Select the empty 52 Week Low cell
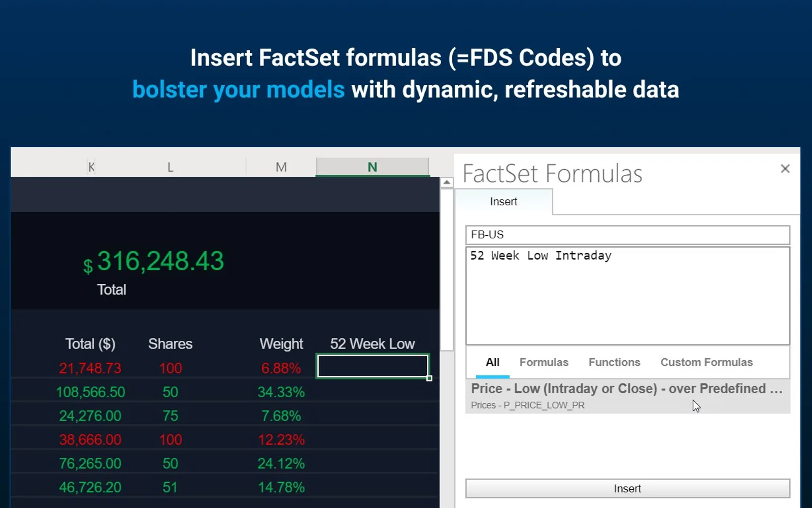The width and height of the screenshot is (812, 508). click(373, 366)
